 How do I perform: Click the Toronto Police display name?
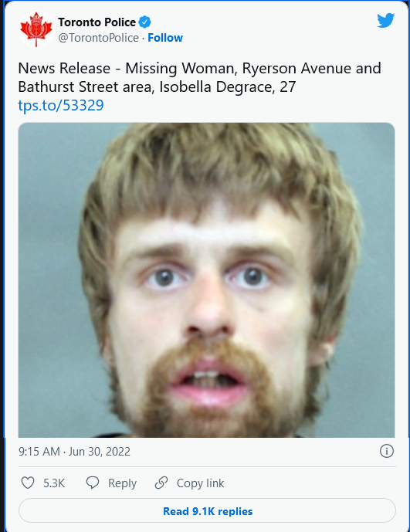point(97,22)
